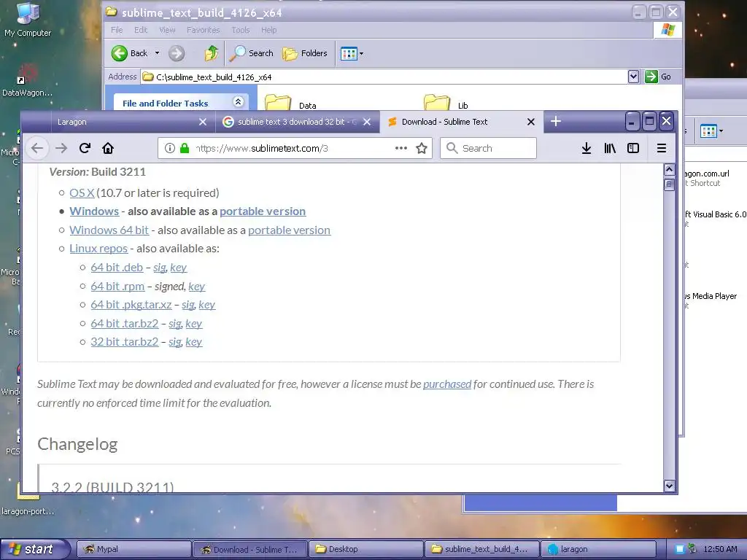Open a new browser tab

point(555,122)
